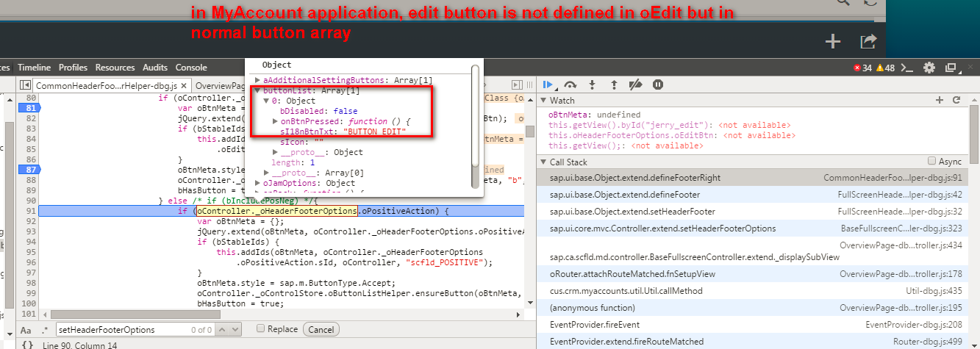The width and height of the screenshot is (980, 349).
Task: Open the Console panel
Action: [191, 68]
